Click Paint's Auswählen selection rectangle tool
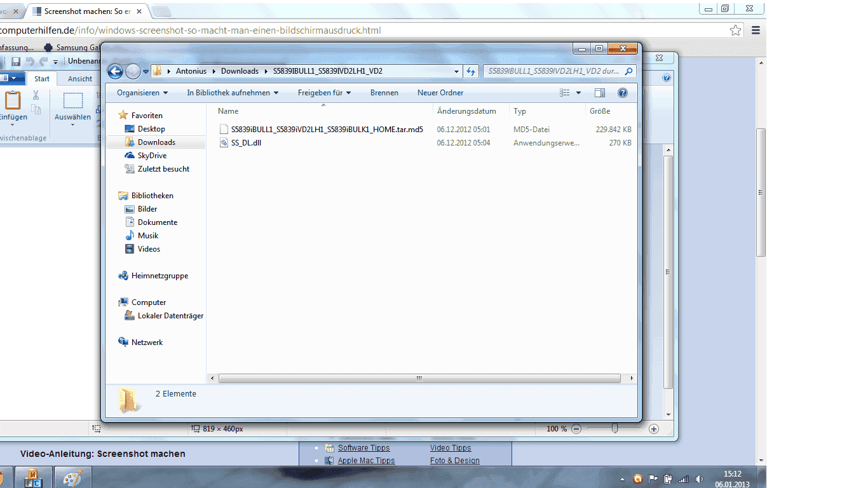 [x=72, y=100]
